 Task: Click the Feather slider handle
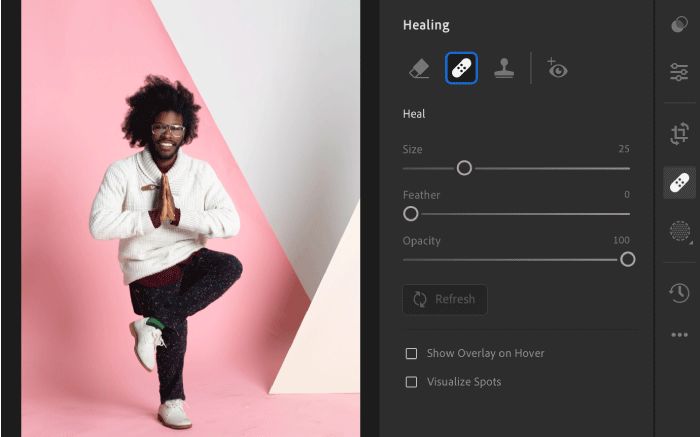point(411,214)
